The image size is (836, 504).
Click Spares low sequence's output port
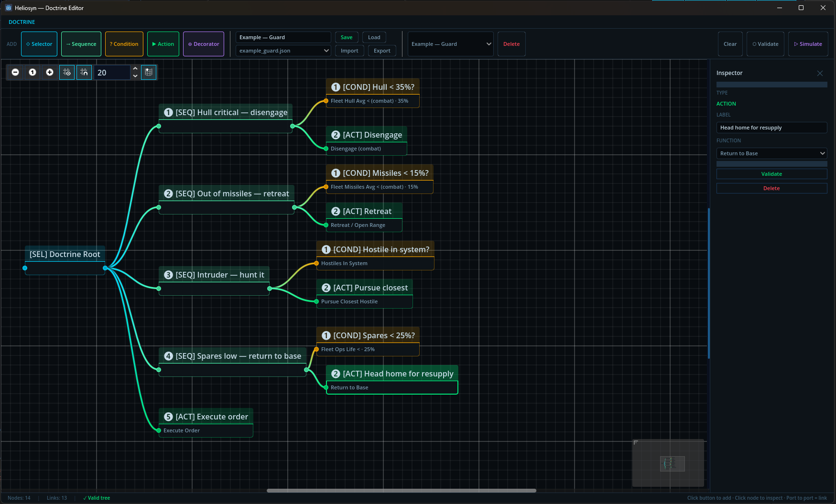(306, 370)
